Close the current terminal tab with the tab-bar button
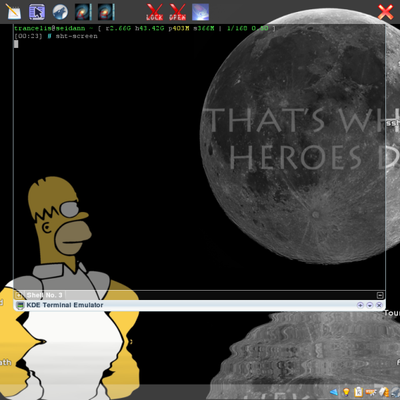The image size is (400, 400). (380, 295)
